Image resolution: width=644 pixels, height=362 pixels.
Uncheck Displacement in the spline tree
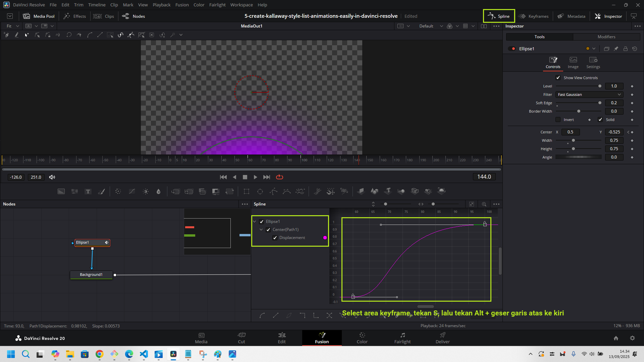275,238
